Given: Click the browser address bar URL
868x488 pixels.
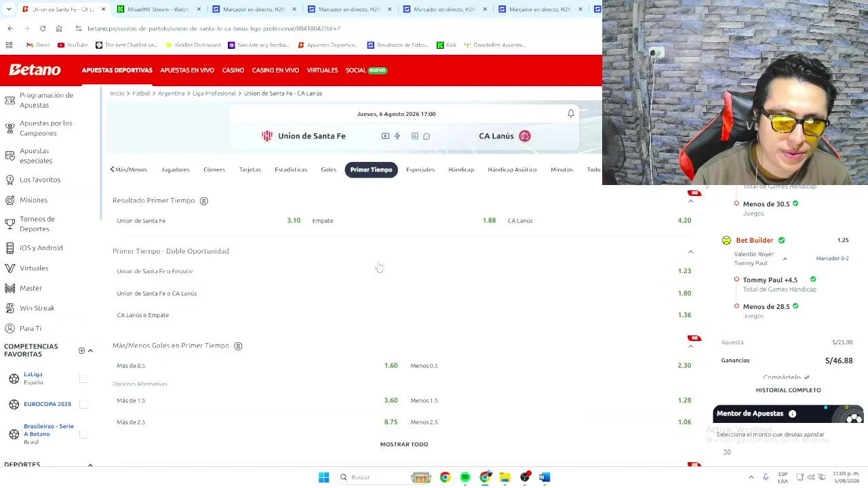Looking at the screenshot, I should (214, 28).
